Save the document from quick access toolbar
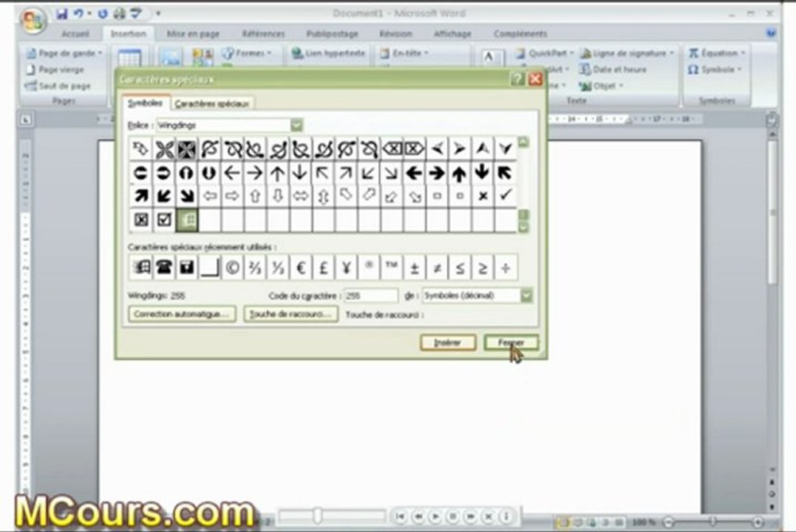The width and height of the screenshot is (796, 532). click(x=62, y=14)
